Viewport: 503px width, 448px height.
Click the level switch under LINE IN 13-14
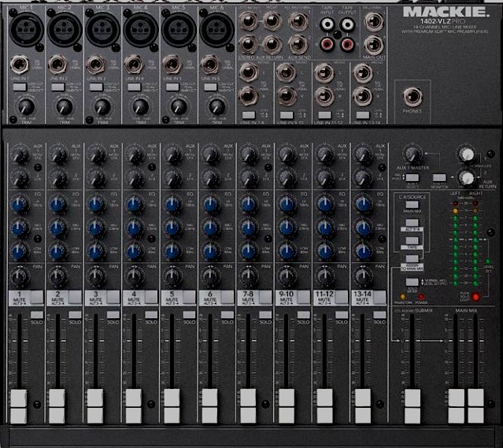[x=363, y=115]
